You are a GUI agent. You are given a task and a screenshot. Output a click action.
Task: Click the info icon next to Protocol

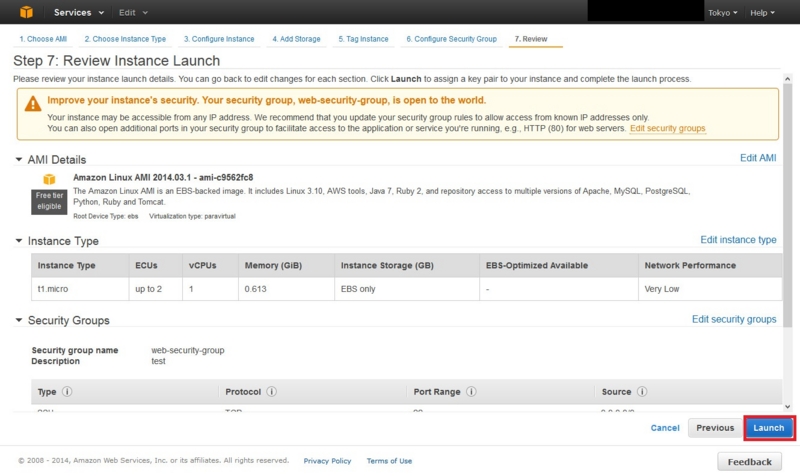pos(271,391)
